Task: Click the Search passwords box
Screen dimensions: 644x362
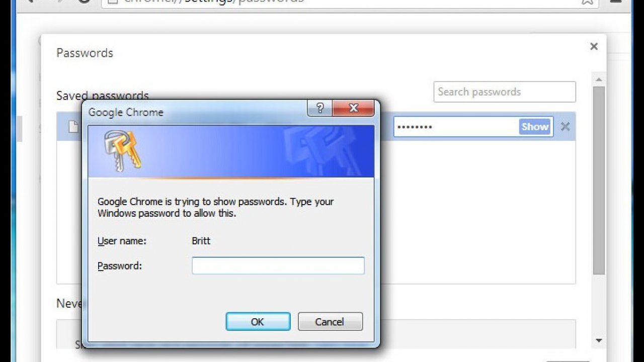Action: point(505,92)
